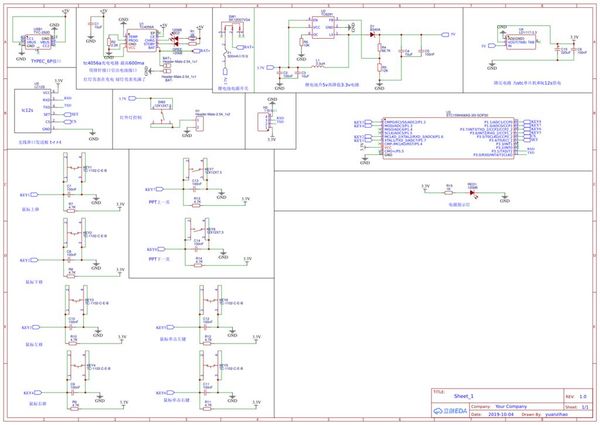Click the GND symbol below the microcontroller
This screenshot has width=600, height=425.
[365, 161]
